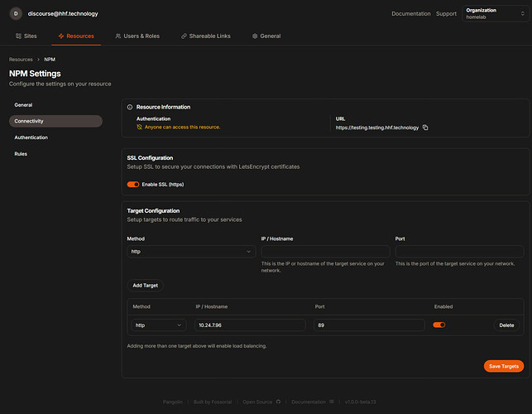Delete the 10.24.7.96 target
This screenshot has height=414, width=532.
(506, 325)
